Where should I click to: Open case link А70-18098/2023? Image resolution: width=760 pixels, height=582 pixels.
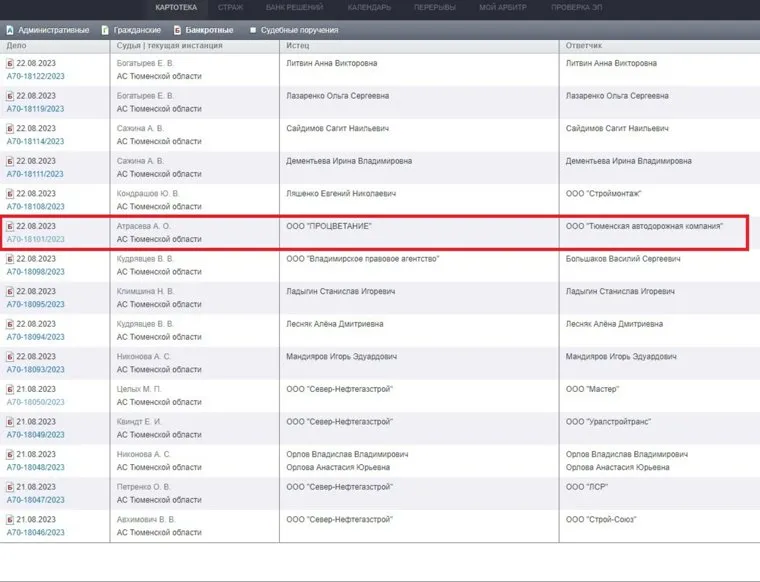point(35,272)
